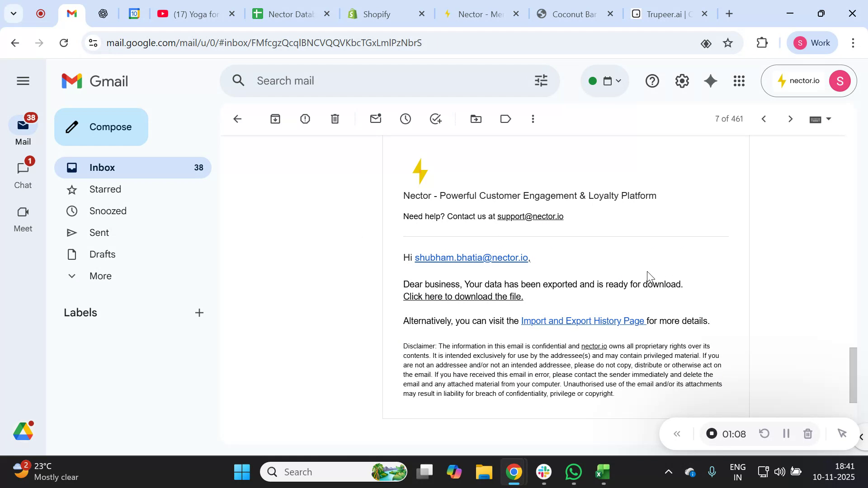Open Gemini in Gmail
Image resolution: width=868 pixels, height=488 pixels.
point(710,81)
